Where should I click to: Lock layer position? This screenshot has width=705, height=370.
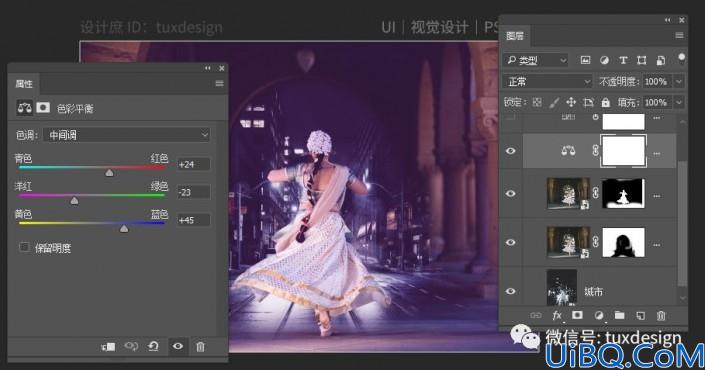(571, 103)
